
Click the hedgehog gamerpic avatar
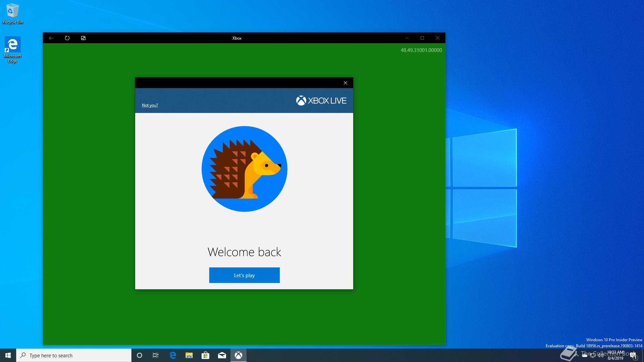244,169
